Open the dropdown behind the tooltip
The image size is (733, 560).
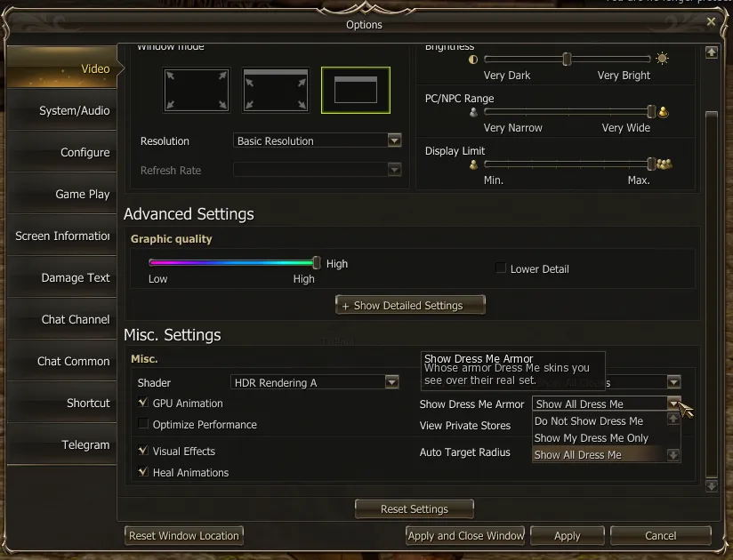673,382
